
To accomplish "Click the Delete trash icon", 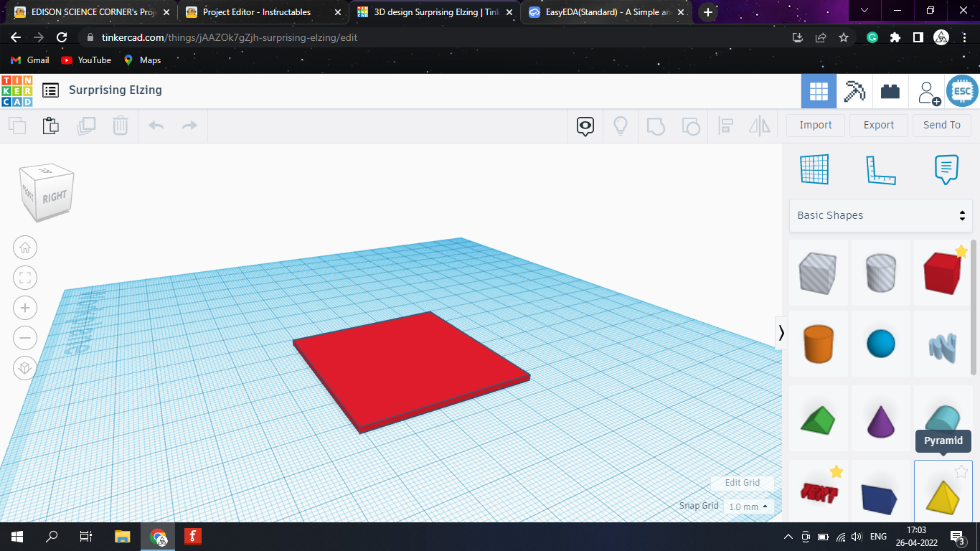I will click(120, 126).
